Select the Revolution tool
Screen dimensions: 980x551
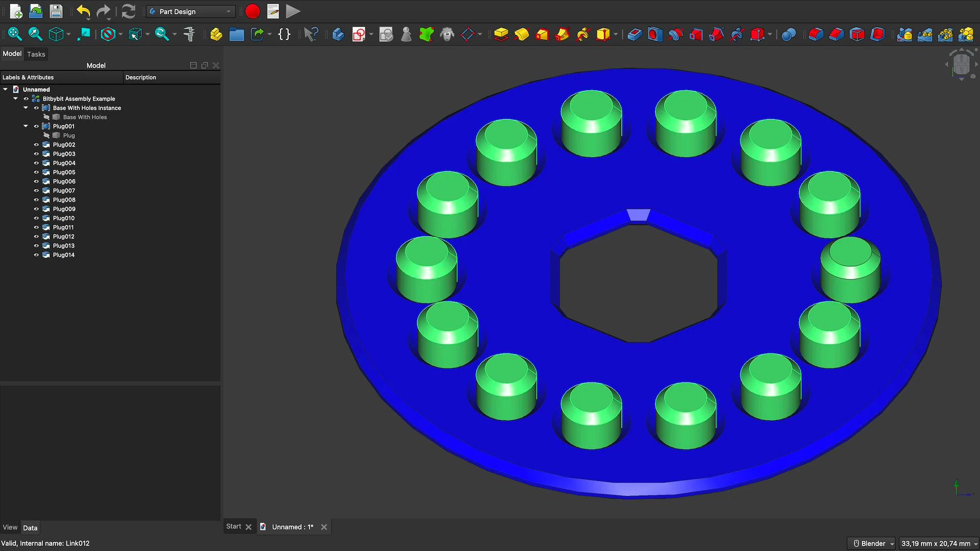(522, 35)
